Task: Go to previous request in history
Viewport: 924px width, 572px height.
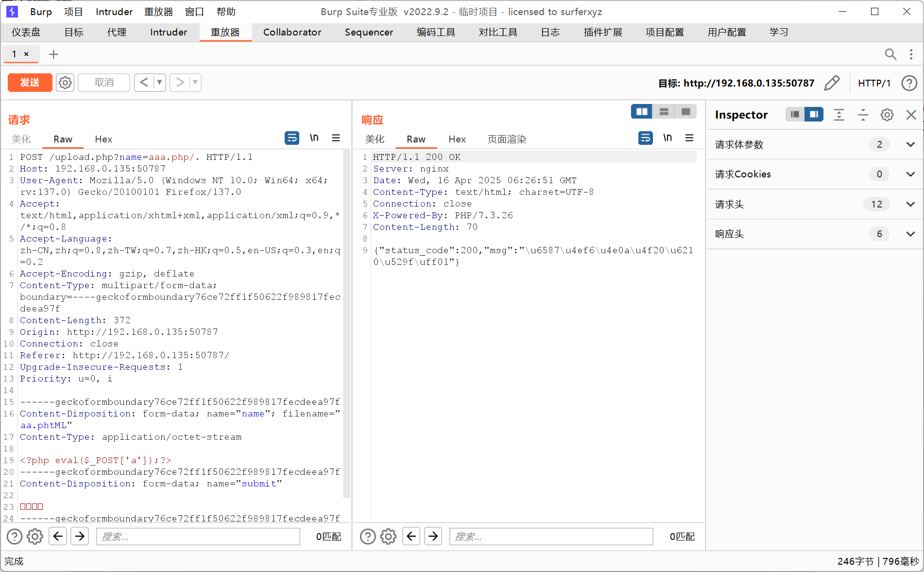Action: [x=144, y=83]
